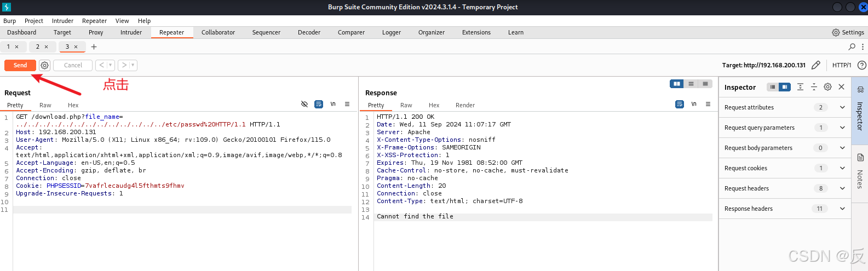
Task: Open Inspector settings gear
Action: pyautogui.click(x=827, y=87)
